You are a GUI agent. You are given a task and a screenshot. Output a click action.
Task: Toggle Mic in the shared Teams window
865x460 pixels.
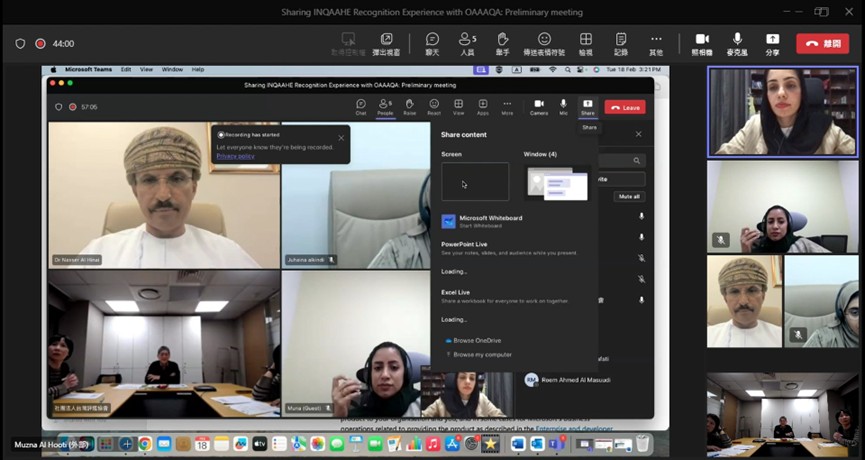(563, 107)
